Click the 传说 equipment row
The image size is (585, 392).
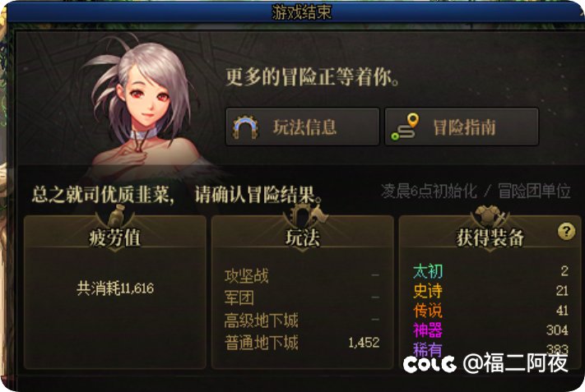(x=490, y=311)
